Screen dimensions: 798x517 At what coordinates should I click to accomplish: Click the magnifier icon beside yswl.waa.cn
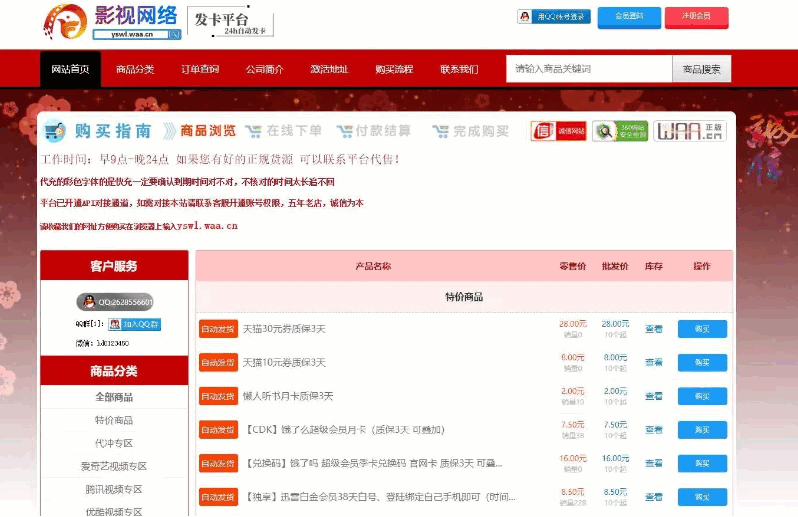(175, 34)
